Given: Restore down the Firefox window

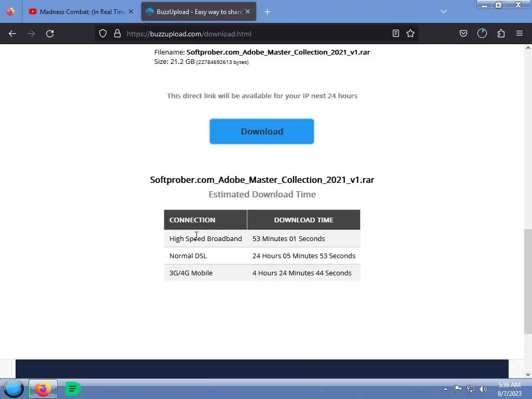Looking at the screenshot, I should (498, 5).
